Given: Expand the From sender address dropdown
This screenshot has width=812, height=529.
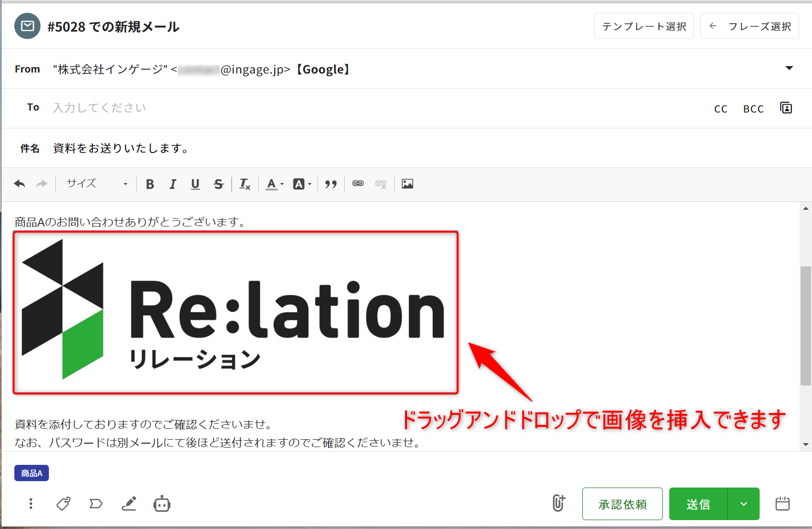Looking at the screenshot, I should pyautogui.click(x=789, y=69).
